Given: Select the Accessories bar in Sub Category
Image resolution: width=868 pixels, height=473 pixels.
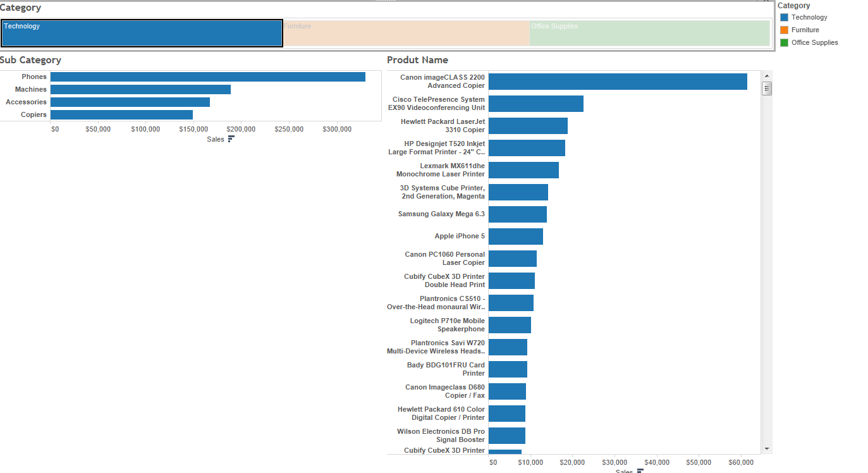Looking at the screenshot, I should coord(130,102).
